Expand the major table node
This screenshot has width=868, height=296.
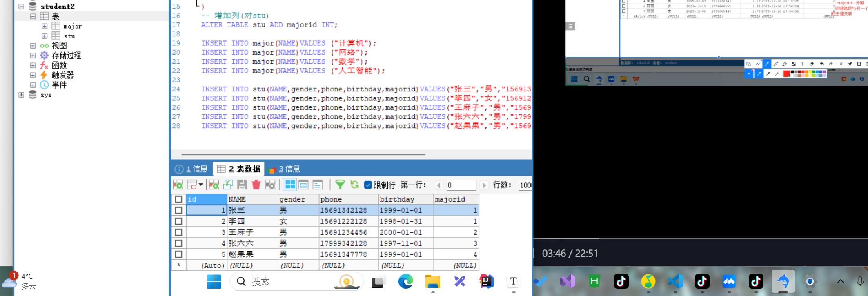coord(45,26)
